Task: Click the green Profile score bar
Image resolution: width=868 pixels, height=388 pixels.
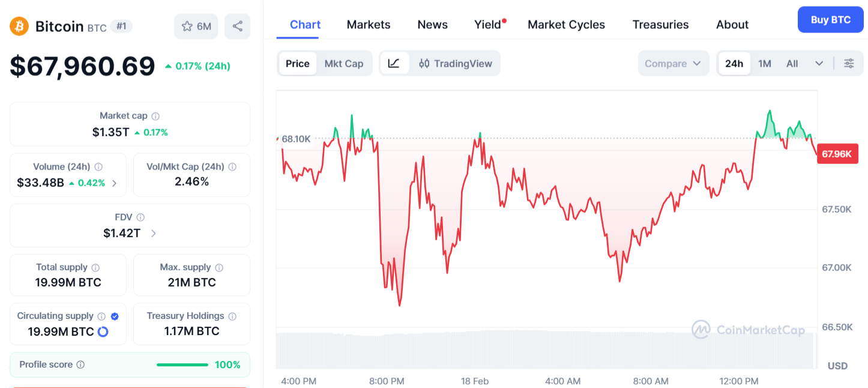Action: pos(181,365)
